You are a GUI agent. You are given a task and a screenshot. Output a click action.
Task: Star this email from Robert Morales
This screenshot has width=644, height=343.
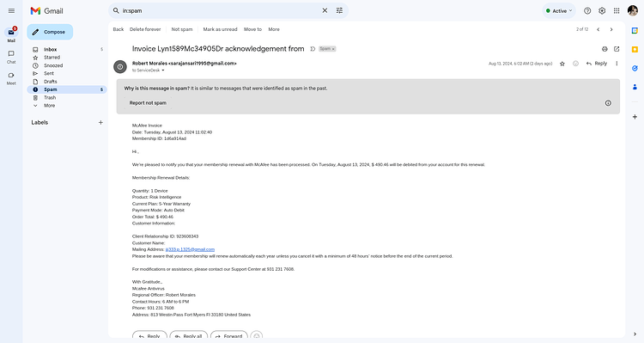click(562, 64)
